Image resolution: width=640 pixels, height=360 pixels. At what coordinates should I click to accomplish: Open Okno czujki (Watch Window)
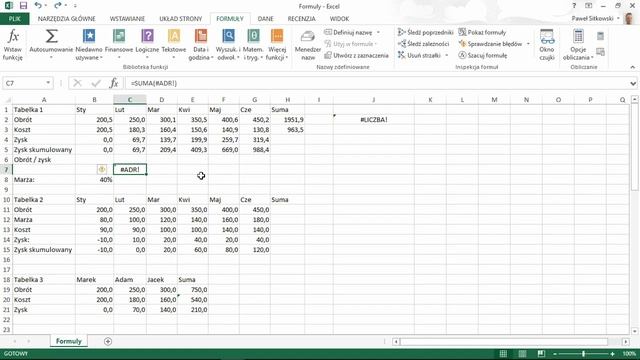click(547, 45)
